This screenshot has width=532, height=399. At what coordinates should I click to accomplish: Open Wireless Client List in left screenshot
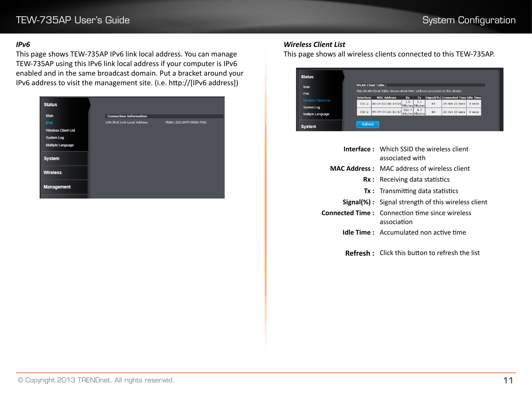(x=60, y=130)
